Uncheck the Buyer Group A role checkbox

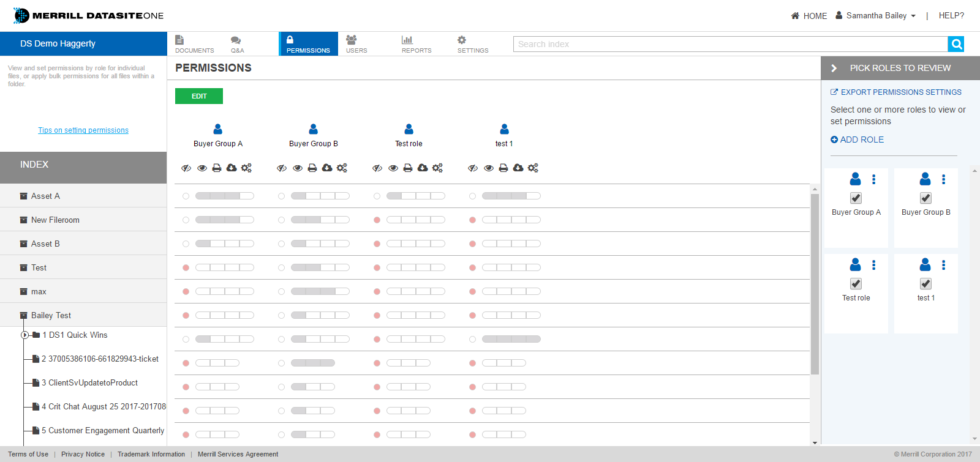click(856, 198)
